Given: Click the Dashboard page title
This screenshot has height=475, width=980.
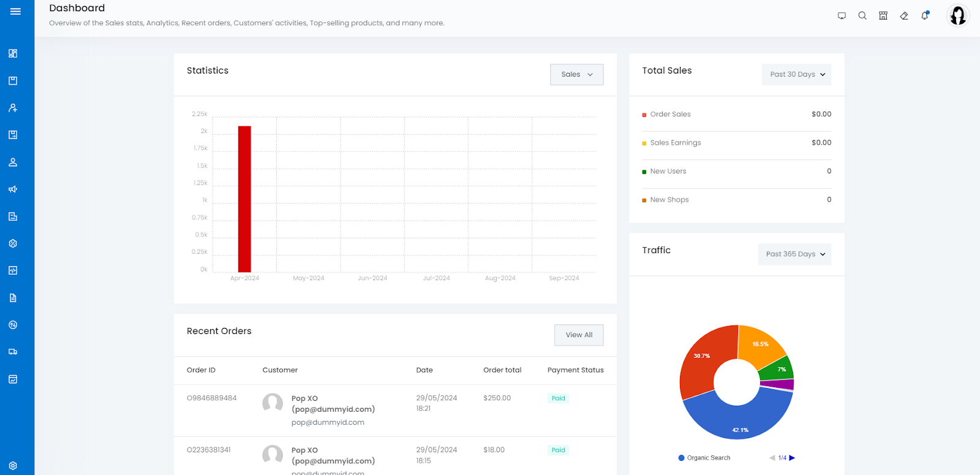Looking at the screenshot, I should [77, 8].
